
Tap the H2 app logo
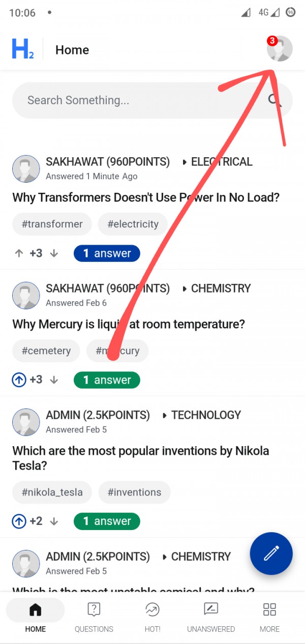[x=22, y=49]
